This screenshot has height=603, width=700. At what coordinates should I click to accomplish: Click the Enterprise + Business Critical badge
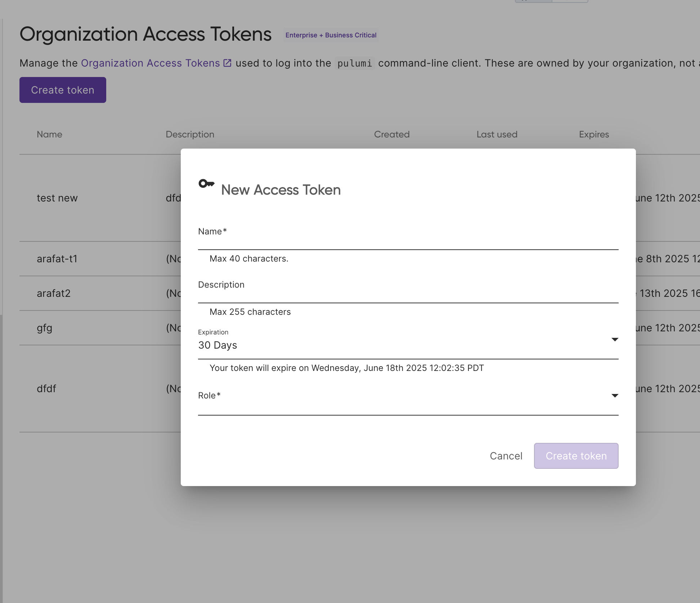[331, 35]
